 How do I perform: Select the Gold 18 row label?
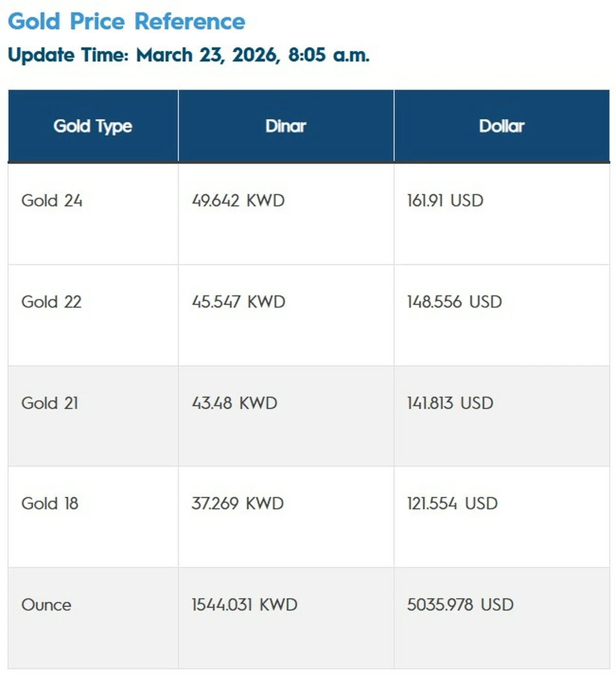pyautogui.click(x=50, y=503)
